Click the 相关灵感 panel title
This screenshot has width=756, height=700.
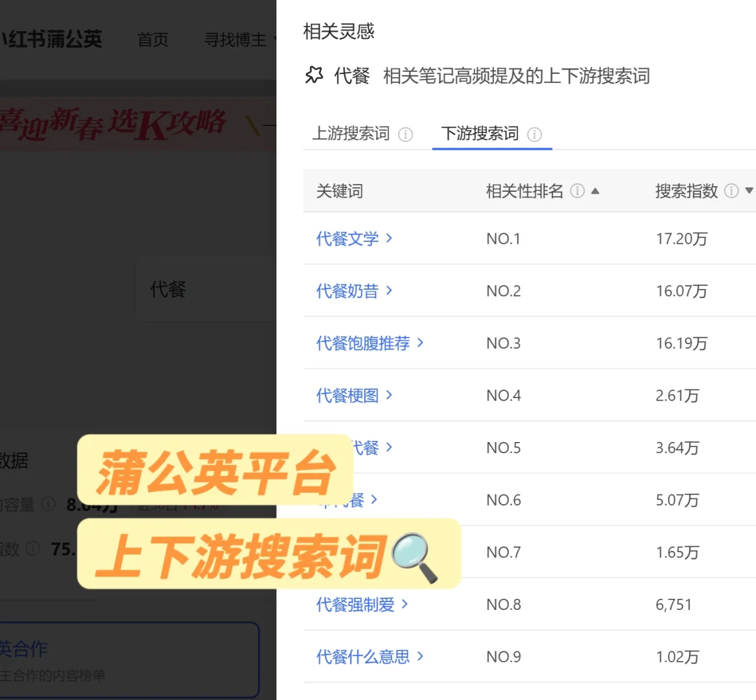(x=338, y=31)
